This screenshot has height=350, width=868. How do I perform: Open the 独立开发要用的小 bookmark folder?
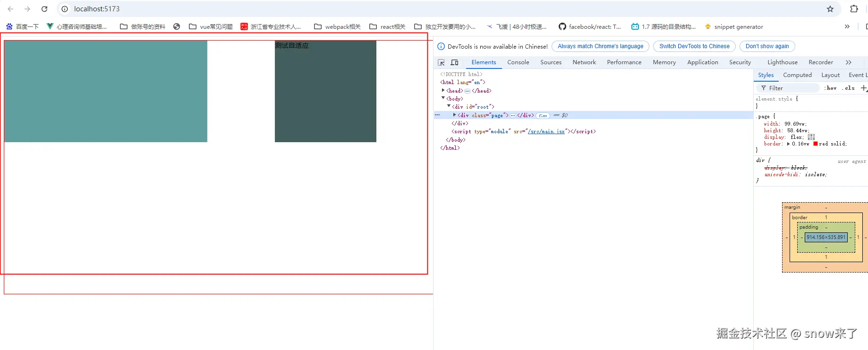[445, 27]
